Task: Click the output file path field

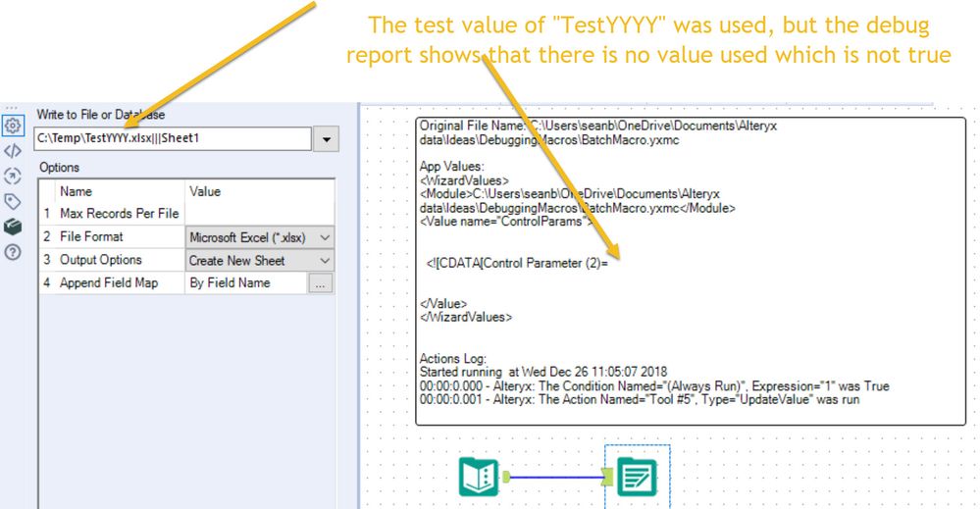Action: [173, 138]
